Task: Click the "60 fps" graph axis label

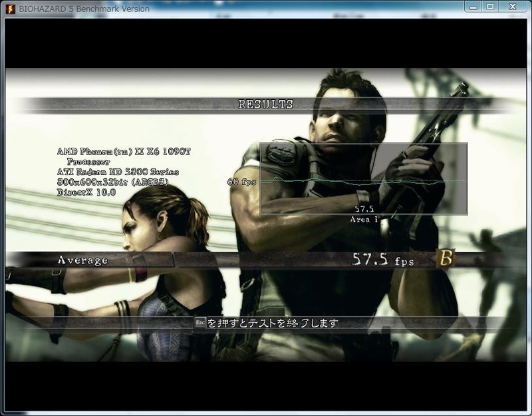Action: coord(241,182)
